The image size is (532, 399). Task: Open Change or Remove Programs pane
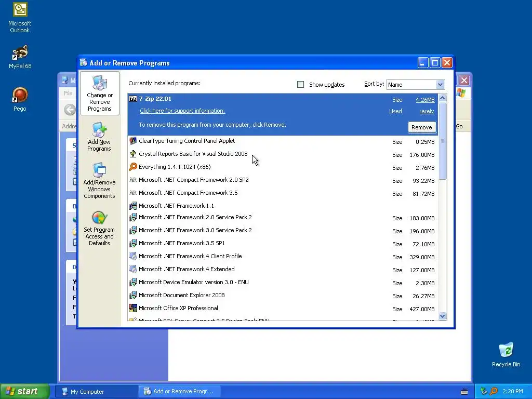99,94
